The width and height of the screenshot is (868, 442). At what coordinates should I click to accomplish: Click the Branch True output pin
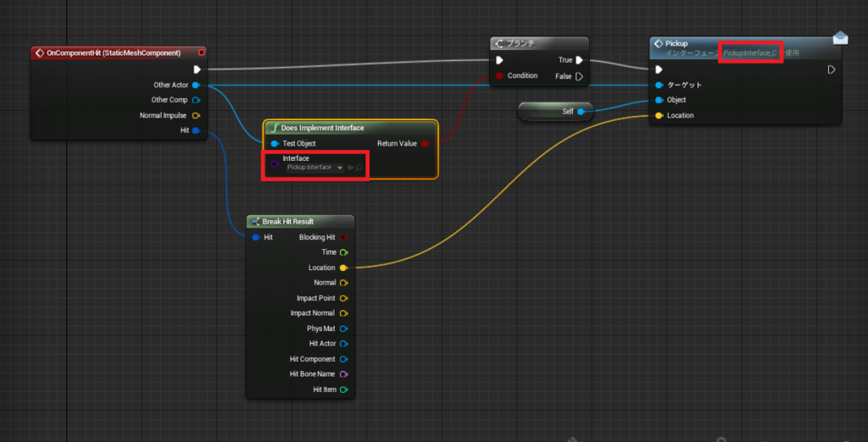(579, 60)
